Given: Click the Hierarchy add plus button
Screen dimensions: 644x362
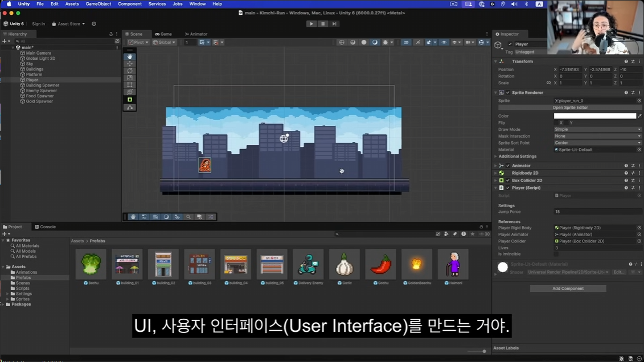Looking at the screenshot, I should [4, 42].
